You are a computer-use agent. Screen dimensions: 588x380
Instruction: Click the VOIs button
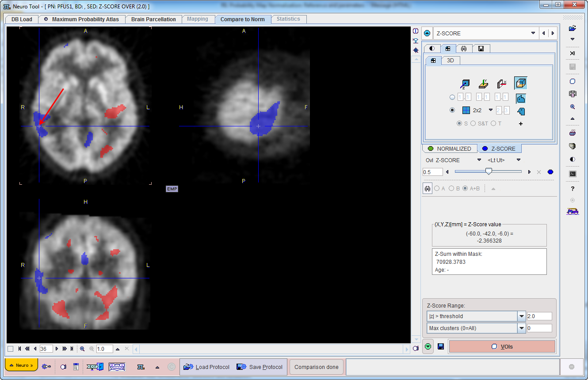tap(502, 346)
